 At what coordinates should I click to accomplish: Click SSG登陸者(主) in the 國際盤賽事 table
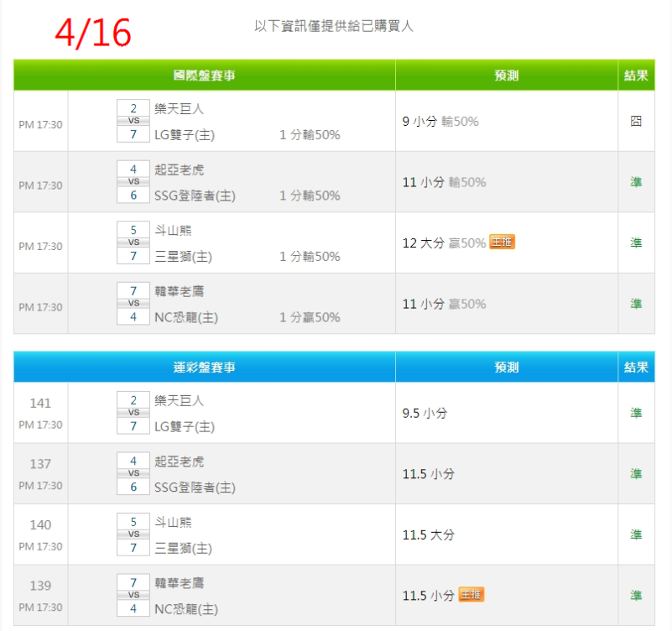(x=195, y=196)
